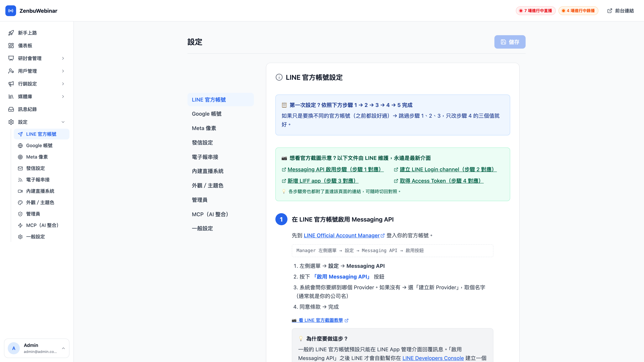
Task: Collapse the 設定 submenu chevron
Action: coord(63,122)
